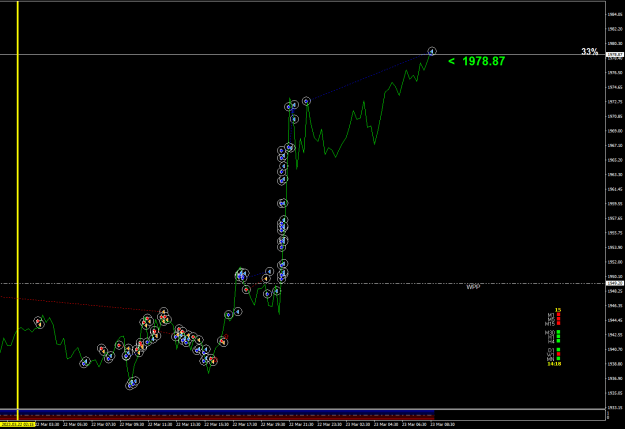Click the yellow-highlighted date label on time axis
The width and height of the screenshot is (625, 429).
click(18, 425)
